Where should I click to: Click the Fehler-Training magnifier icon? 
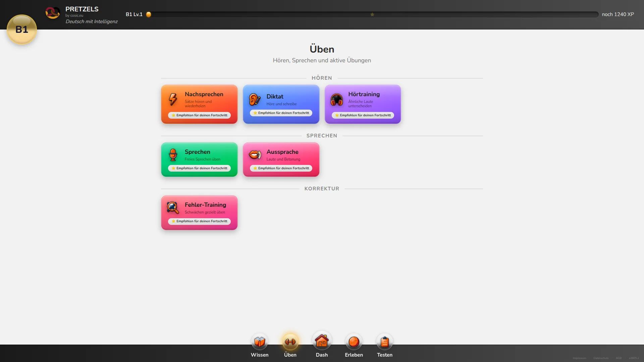pyautogui.click(x=173, y=208)
